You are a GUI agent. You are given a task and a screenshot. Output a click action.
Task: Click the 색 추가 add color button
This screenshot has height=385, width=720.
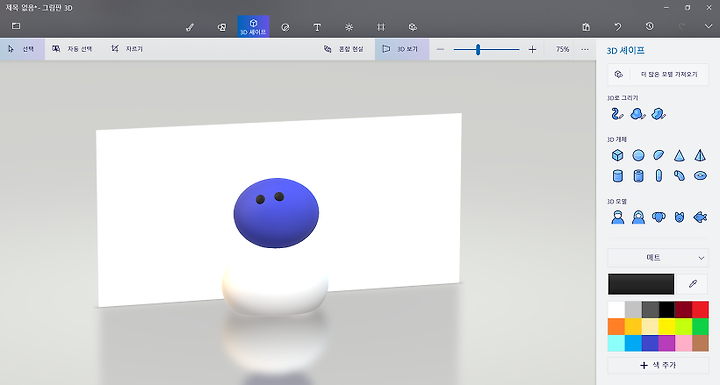pos(658,365)
